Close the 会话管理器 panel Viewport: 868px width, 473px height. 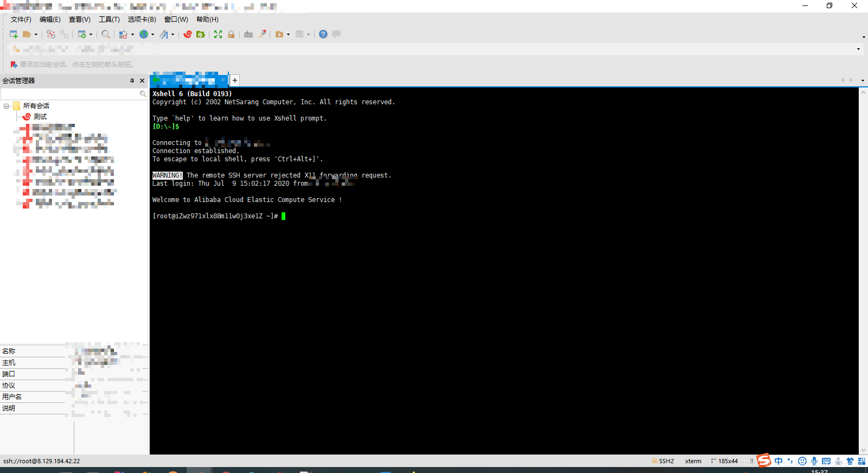click(x=142, y=80)
